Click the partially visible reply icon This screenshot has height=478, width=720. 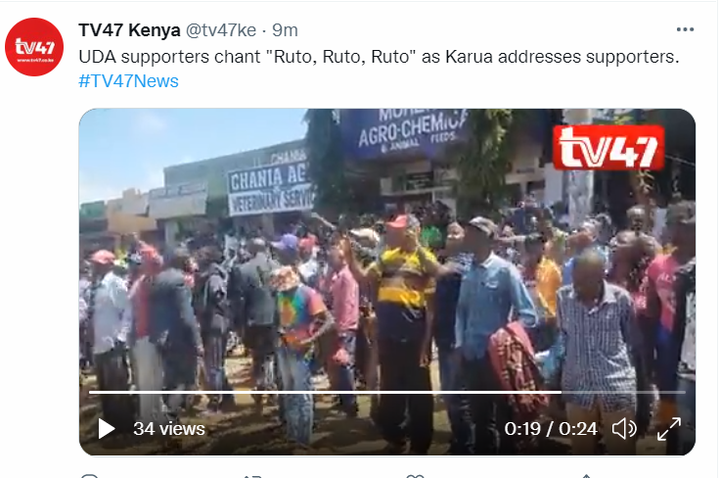click(90, 476)
